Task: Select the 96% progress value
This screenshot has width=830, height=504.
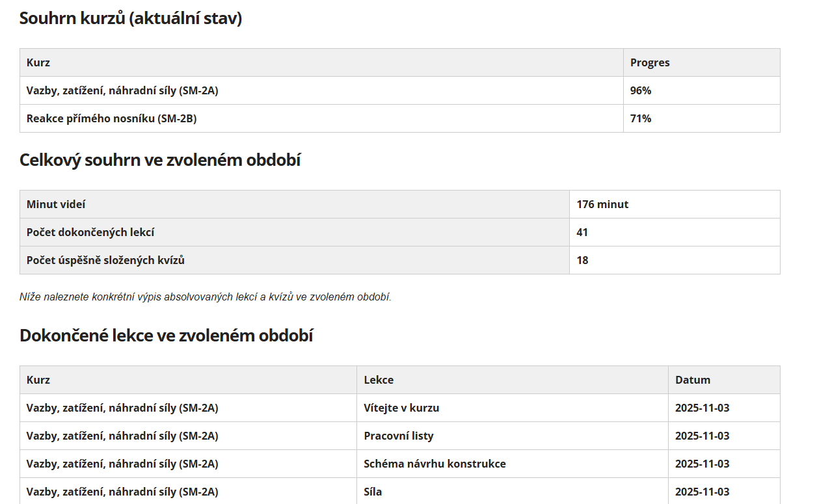Action: click(x=701, y=90)
